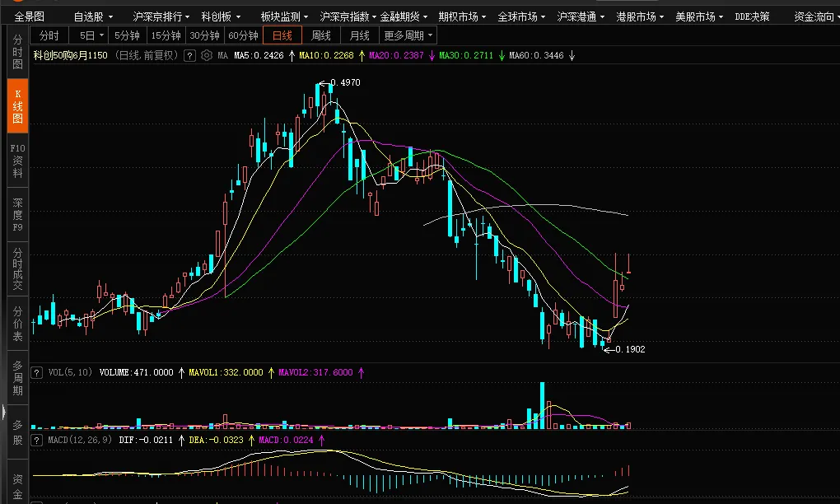Expand the 沪深京排行 menu

tap(161, 16)
